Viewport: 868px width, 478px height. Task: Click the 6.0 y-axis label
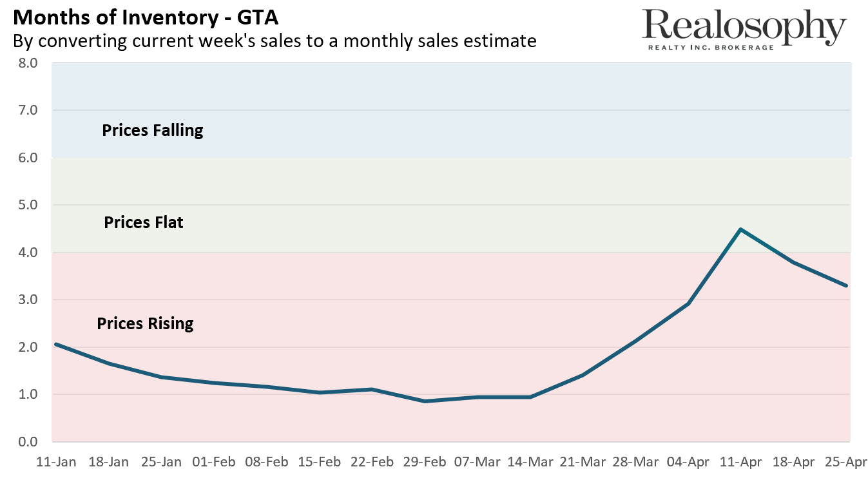click(x=28, y=158)
